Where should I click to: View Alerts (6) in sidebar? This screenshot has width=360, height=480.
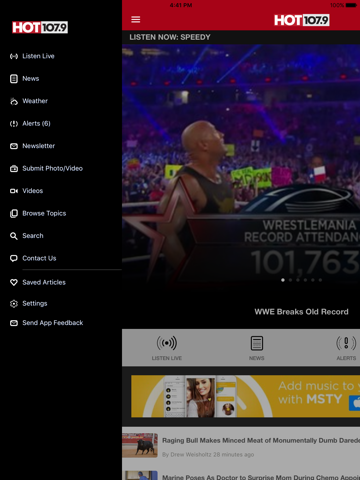[30, 124]
